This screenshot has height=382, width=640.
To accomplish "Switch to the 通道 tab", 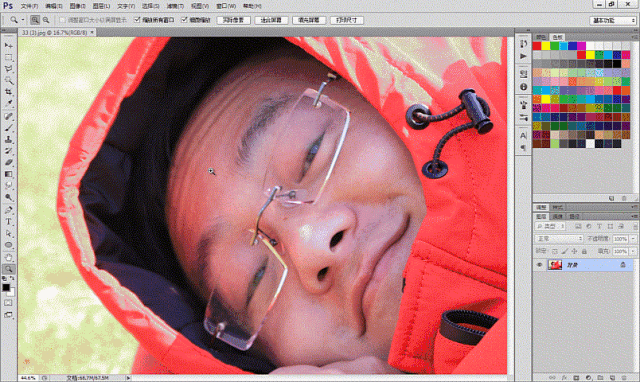I will coord(558,216).
